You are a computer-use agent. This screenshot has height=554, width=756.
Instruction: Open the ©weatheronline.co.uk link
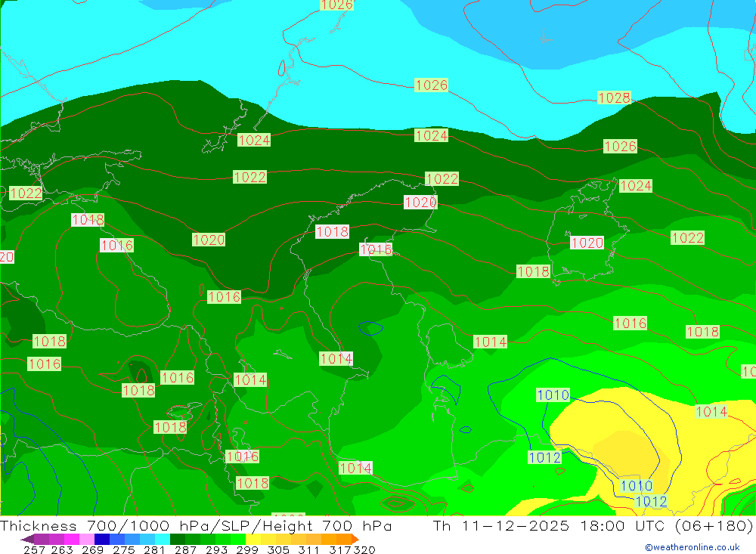(x=692, y=547)
